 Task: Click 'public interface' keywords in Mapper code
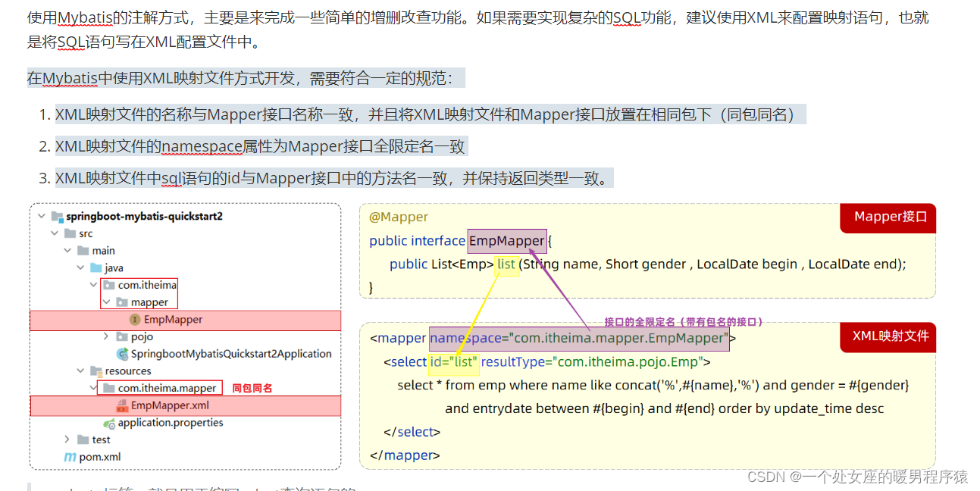417,241
